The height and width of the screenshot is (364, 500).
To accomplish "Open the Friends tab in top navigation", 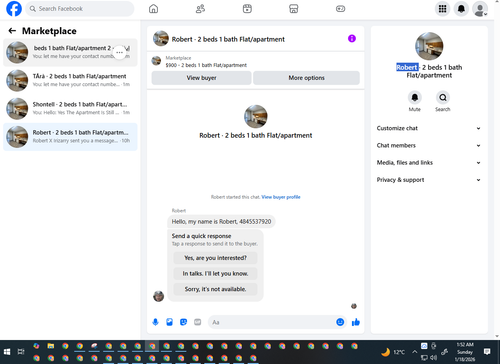I will click(200, 9).
